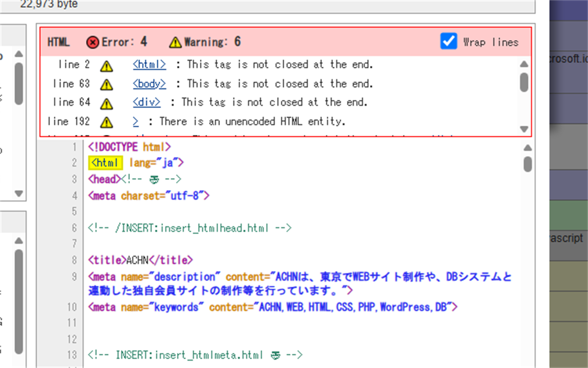This screenshot has height=368, width=588.
Task: Click the red Error icon in summary bar
Action: click(92, 43)
